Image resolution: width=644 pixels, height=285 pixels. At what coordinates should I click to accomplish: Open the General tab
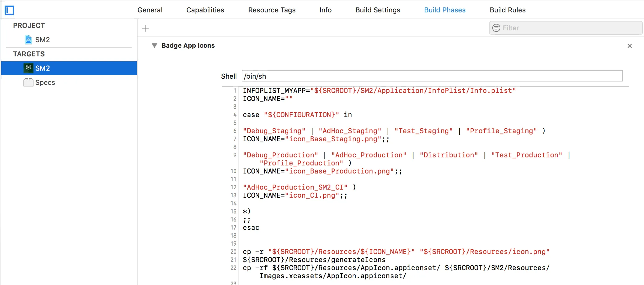point(150,10)
